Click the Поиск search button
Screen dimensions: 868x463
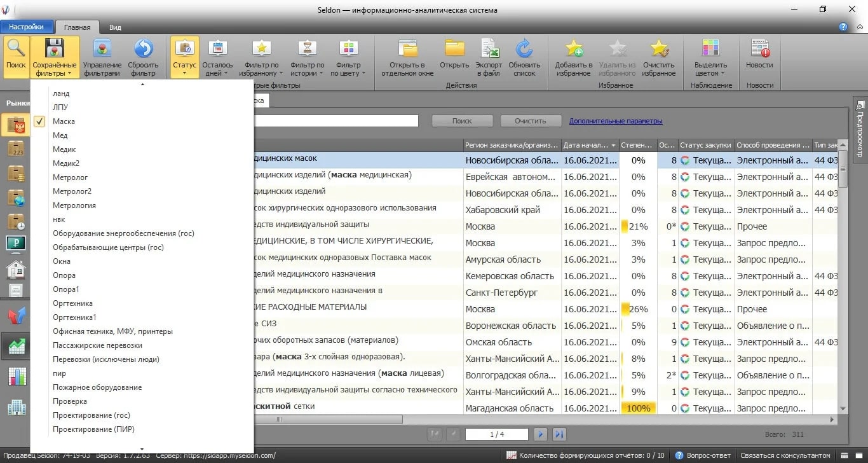pos(463,121)
